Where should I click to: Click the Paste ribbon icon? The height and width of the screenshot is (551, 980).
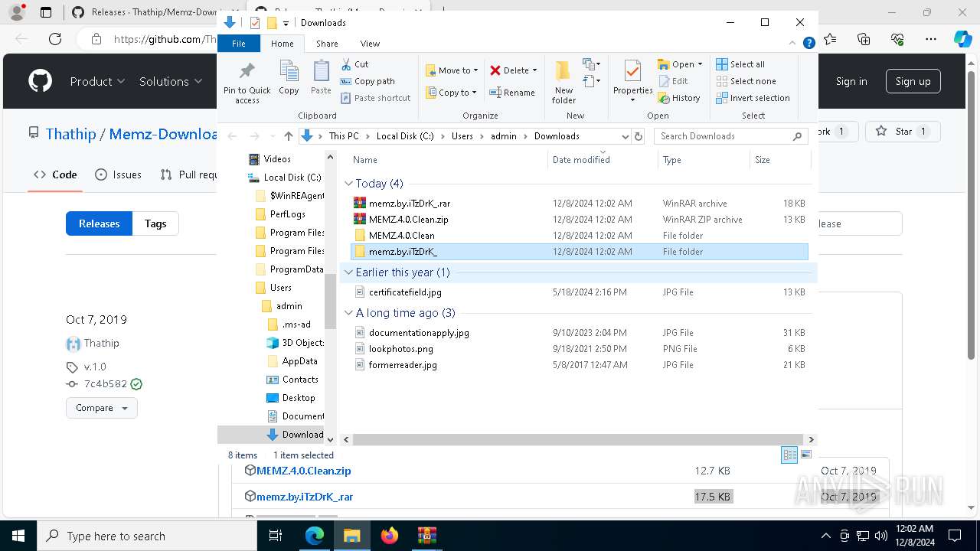(321, 78)
